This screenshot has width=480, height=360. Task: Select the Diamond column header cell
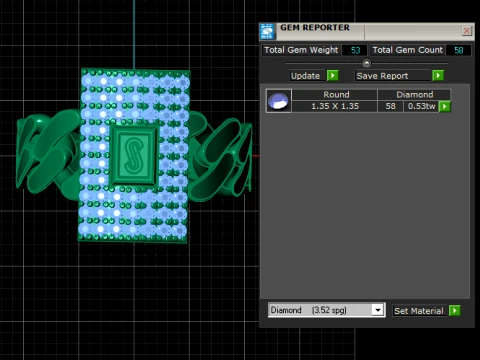414,95
